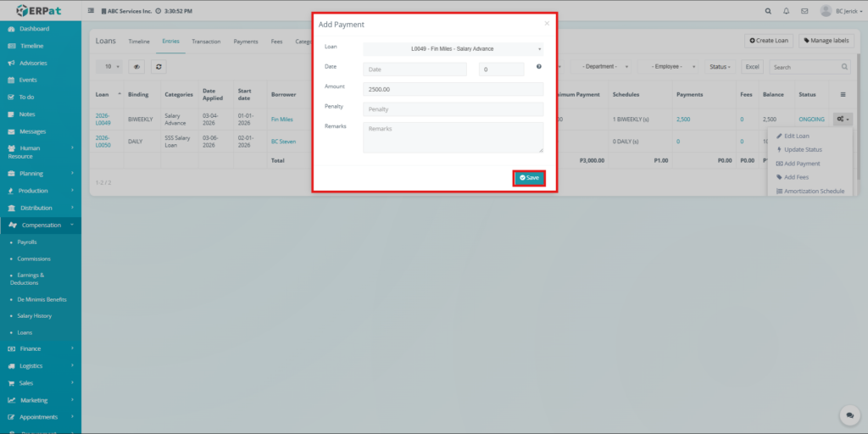Viewport: 868px width, 434px height.
Task: Select Edit Loan from actions menu
Action: click(x=793, y=136)
